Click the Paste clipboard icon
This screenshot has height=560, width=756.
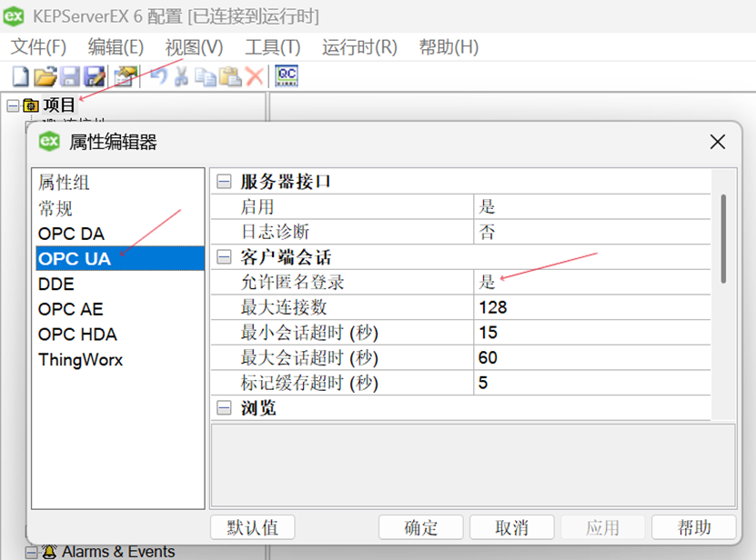click(x=230, y=76)
